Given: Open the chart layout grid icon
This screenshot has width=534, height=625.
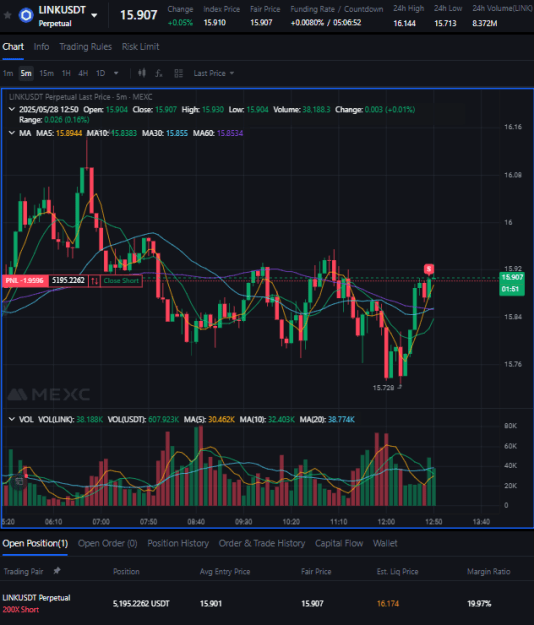Looking at the screenshot, I should 179,73.
